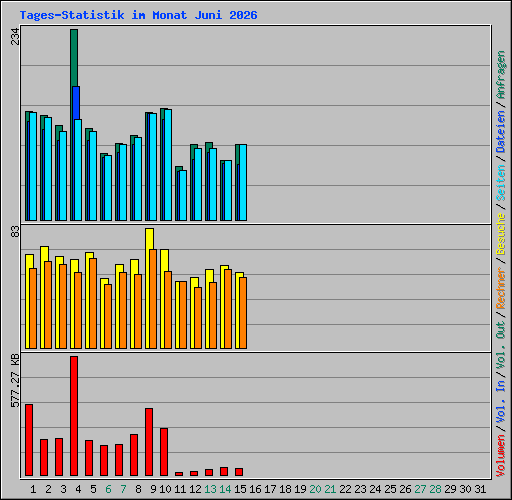
Task: Click the red Volumen bar for day 1
Action: 29,440
